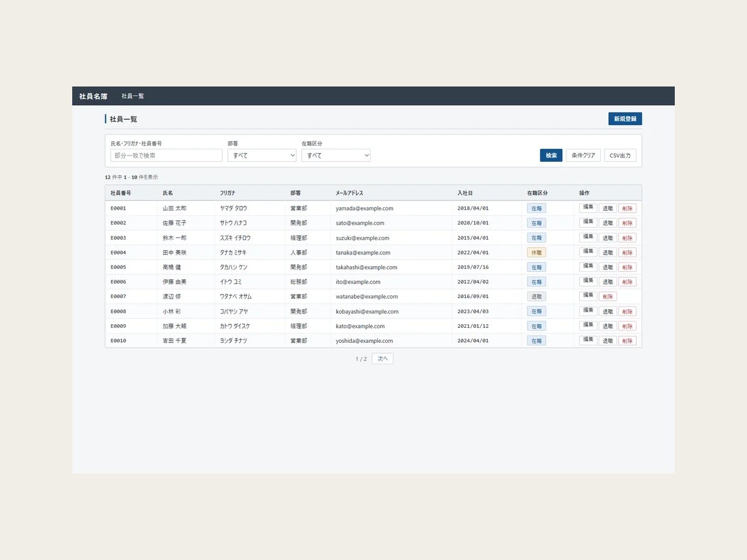Click 退職 for employee E0008
The height and width of the screenshot is (560, 747).
coord(608,311)
